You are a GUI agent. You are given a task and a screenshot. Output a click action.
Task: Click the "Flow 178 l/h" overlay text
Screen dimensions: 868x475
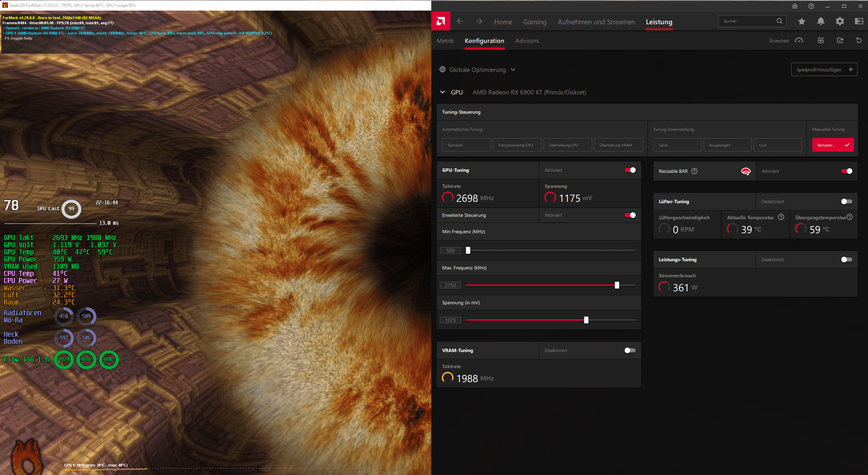coord(26,359)
